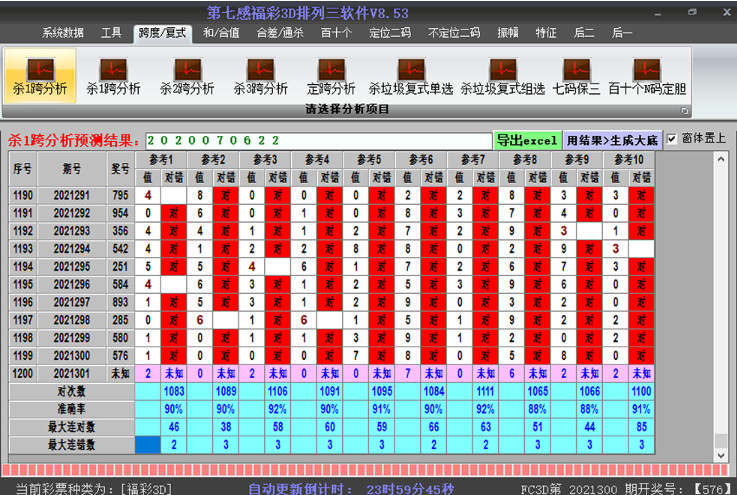The height and width of the screenshot is (495, 737).
Task: Select the highlighted 杀1跨分析 analysis icon
Action: coord(40,76)
